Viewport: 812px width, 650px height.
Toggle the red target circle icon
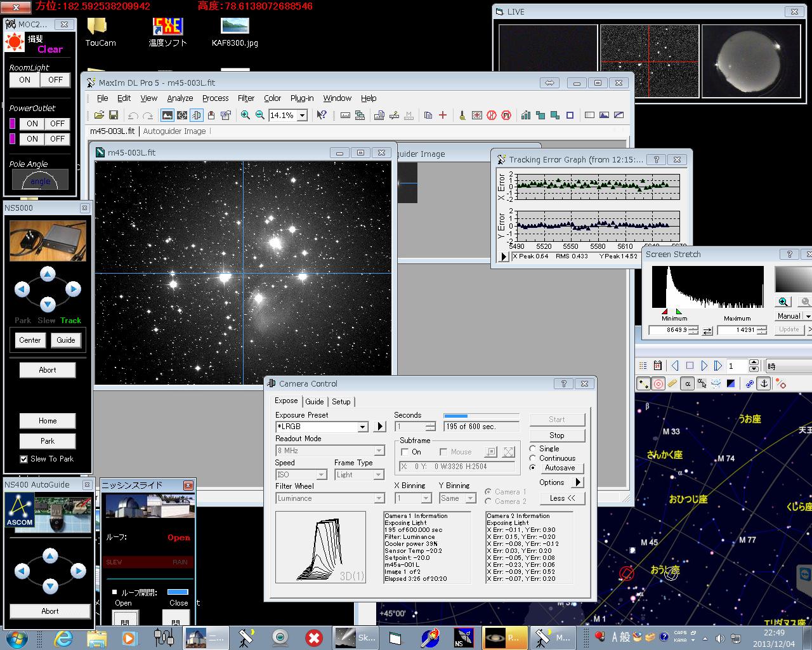658,383
